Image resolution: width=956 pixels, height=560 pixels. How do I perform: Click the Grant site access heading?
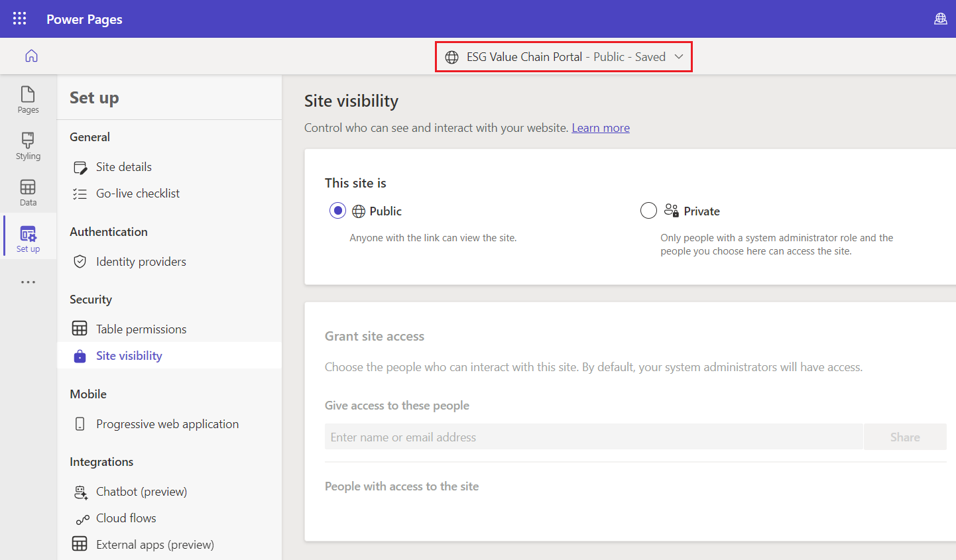tap(375, 336)
